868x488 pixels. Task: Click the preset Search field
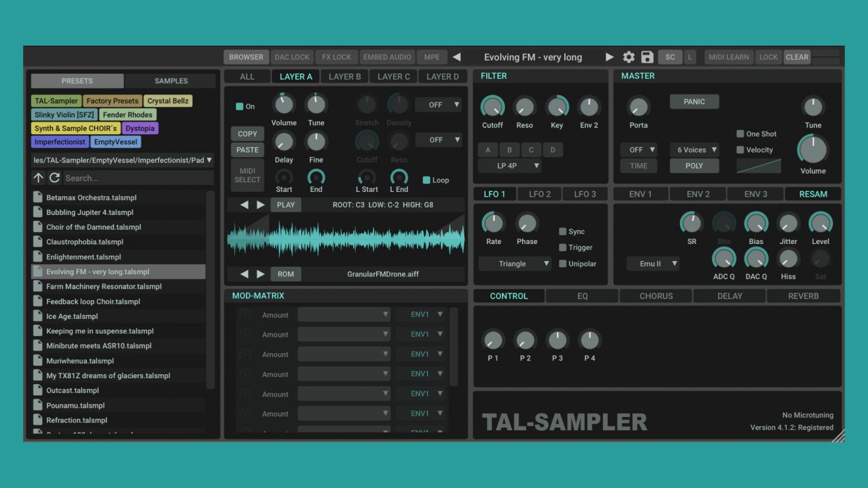138,178
